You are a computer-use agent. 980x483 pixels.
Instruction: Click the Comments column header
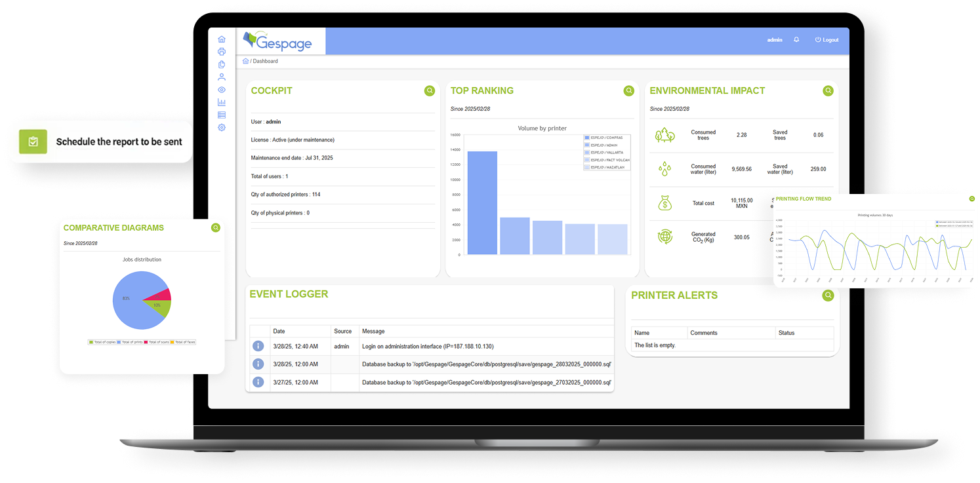pos(704,333)
